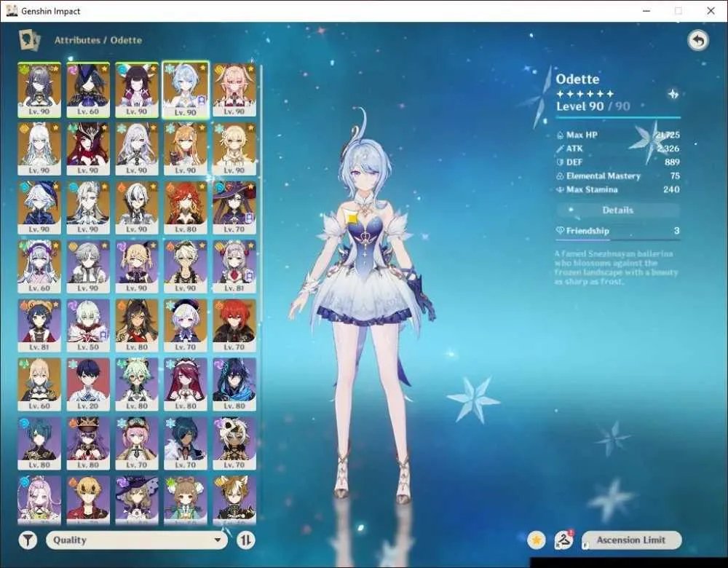Screen dimensions: 728x568
Task: Click the Level 90 / 90 text
Action: click(593, 106)
